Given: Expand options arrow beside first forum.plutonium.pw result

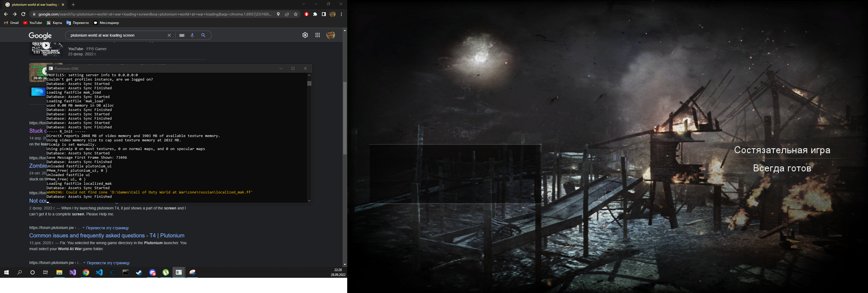Looking at the screenshot, I should (x=84, y=228).
